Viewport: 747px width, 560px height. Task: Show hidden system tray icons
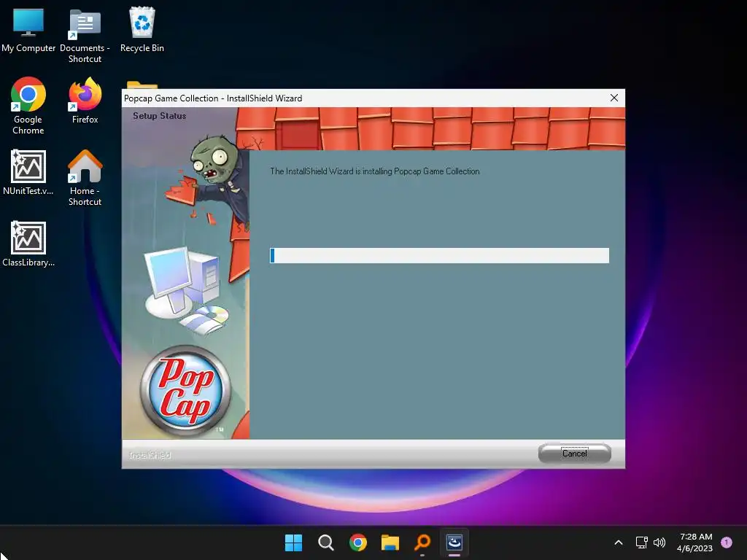(619, 542)
